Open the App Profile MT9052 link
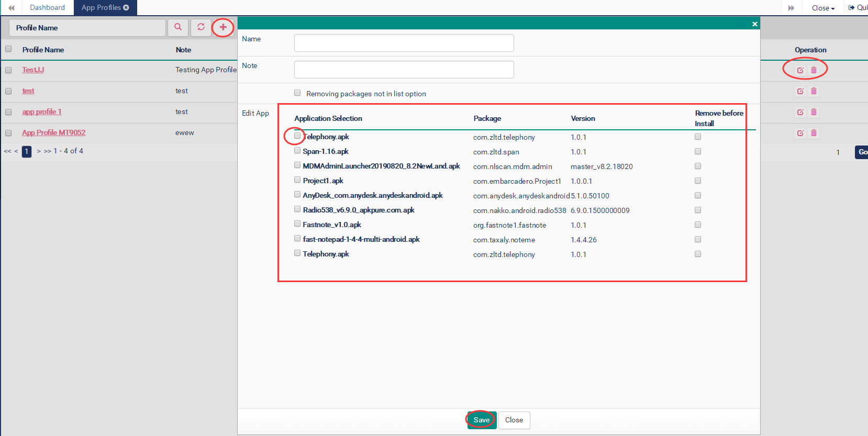 (x=53, y=133)
